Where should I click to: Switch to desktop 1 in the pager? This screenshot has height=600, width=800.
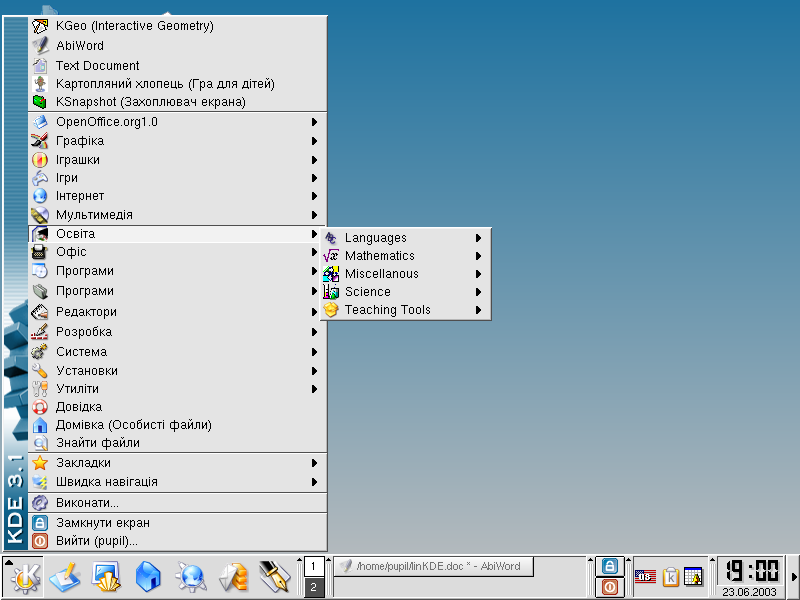click(313, 566)
